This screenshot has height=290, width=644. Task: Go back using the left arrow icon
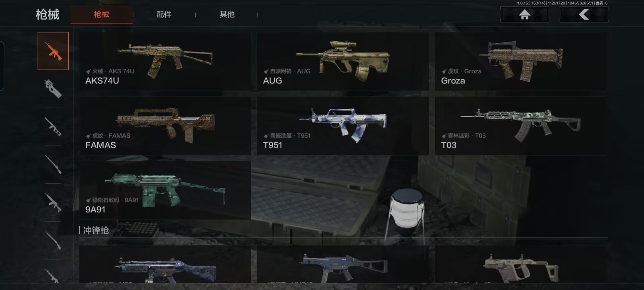(x=584, y=14)
